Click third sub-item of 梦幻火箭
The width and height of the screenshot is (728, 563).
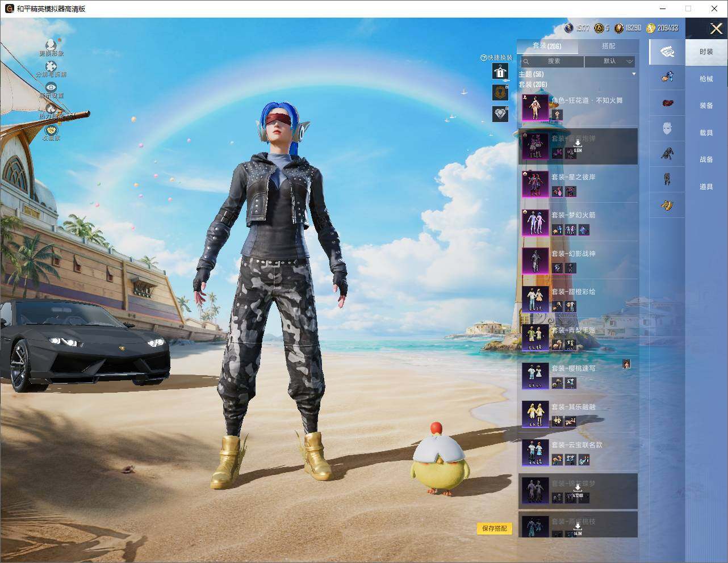click(x=584, y=230)
